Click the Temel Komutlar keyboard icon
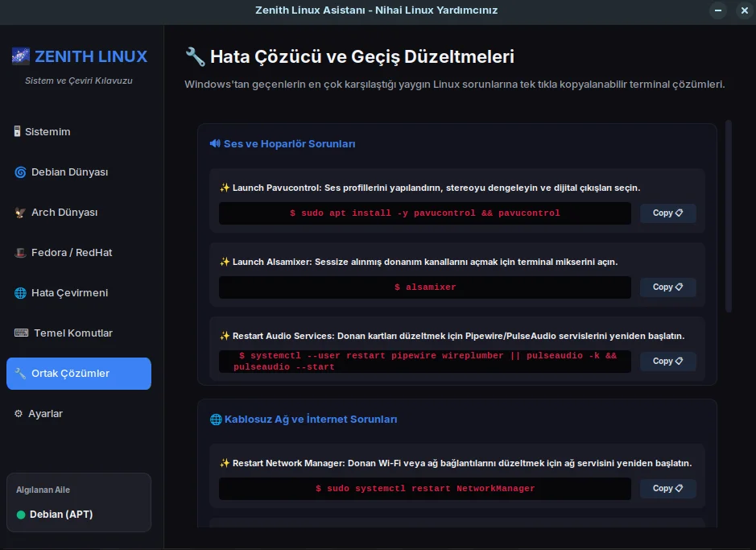The width and height of the screenshot is (756, 550). (21, 333)
